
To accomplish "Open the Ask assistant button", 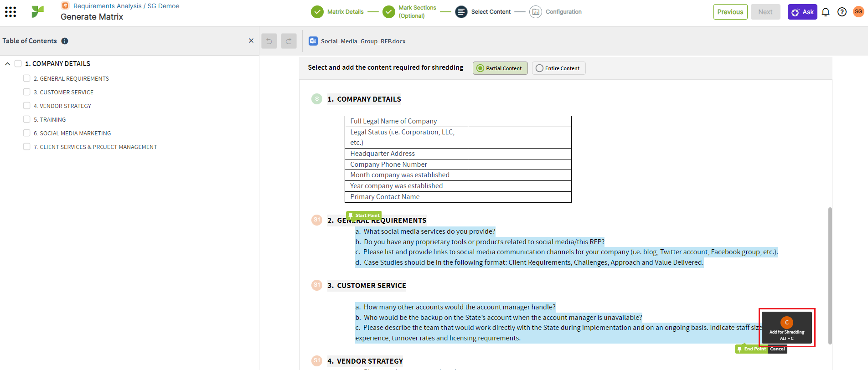I will pyautogui.click(x=802, y=12).
